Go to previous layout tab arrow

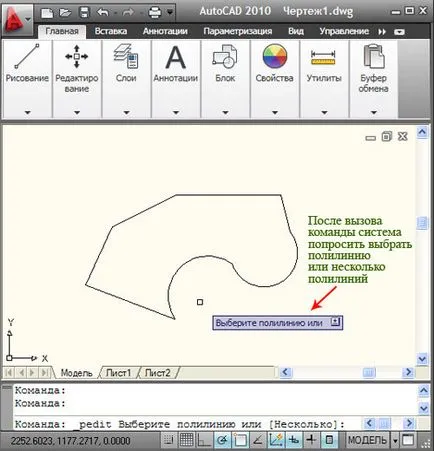pyautogui.click(x=21, y=372)
